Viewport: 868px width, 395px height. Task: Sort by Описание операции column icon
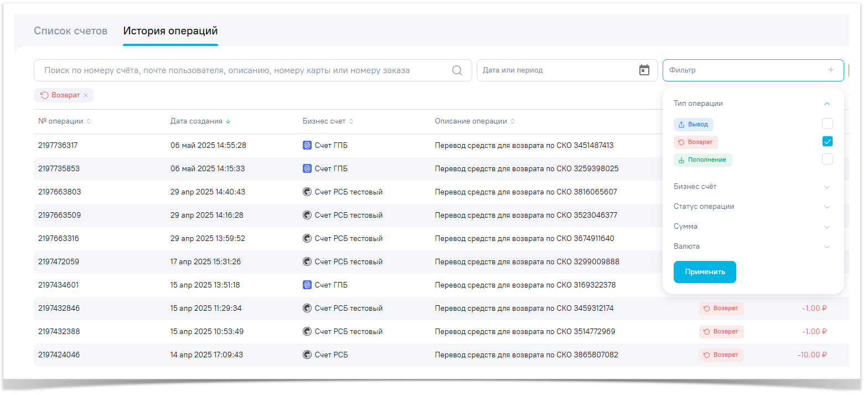click(513, 121)
